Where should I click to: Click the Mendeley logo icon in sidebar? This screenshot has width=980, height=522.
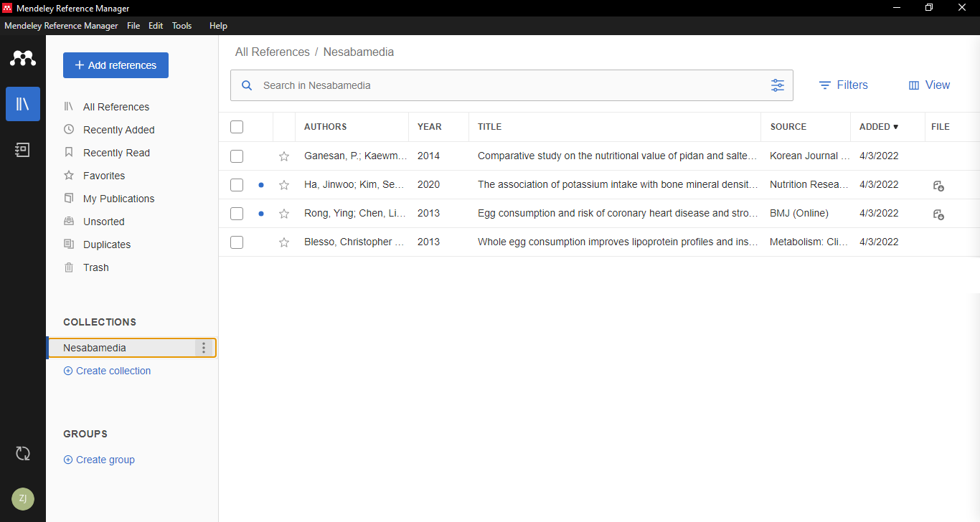click(23, 59)
